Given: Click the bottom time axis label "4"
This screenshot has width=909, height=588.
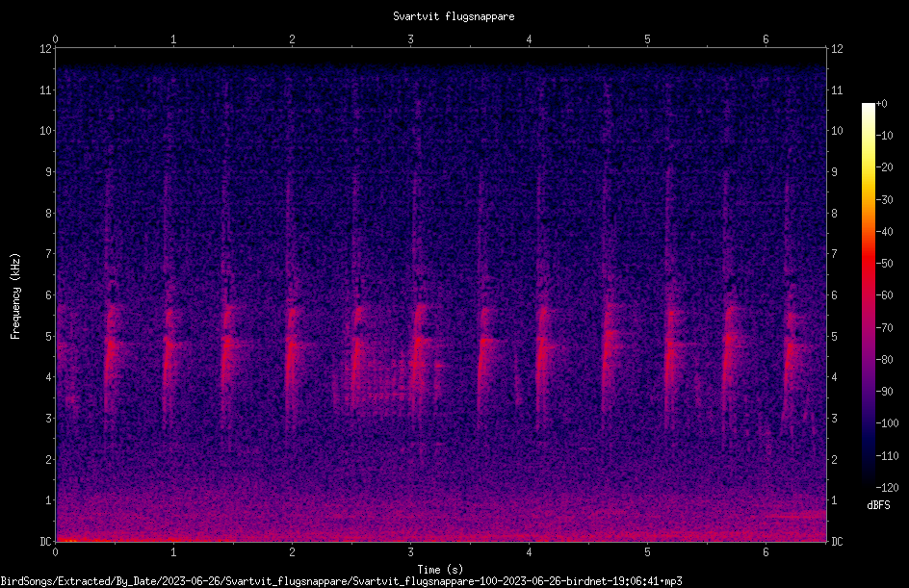Looking at the screenshot, I should (x=530, y=552).
